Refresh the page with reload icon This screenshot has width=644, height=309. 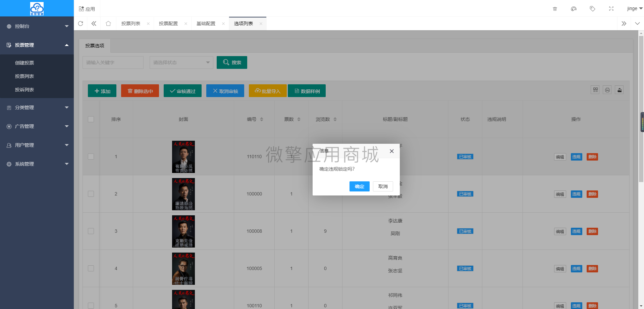(x=80, y=24)
